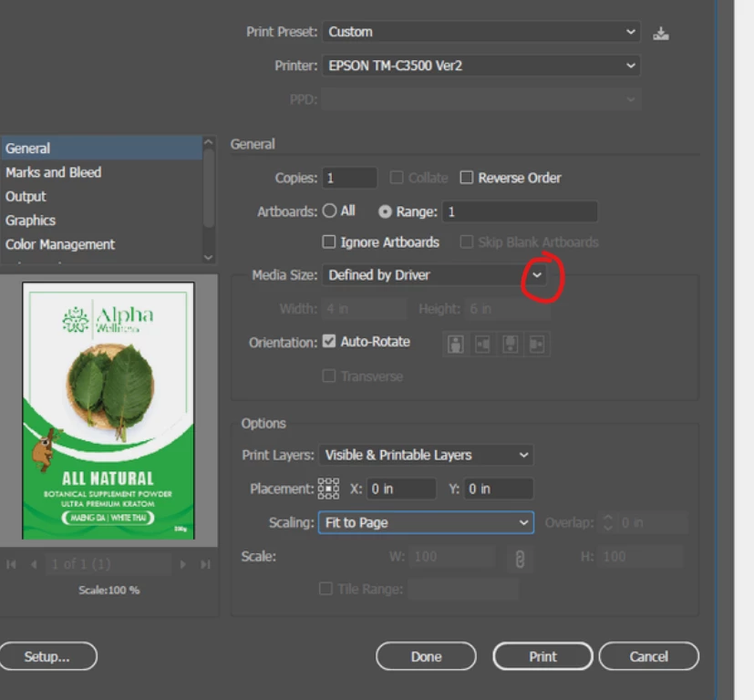
Task: Open the Scaling Fit to Page dropdown
Action: 426,522
